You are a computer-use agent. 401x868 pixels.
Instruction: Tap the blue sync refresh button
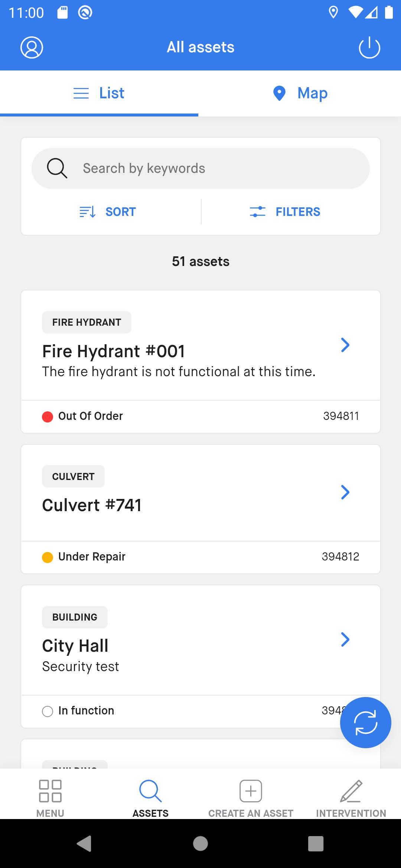(x=366, y=723)
